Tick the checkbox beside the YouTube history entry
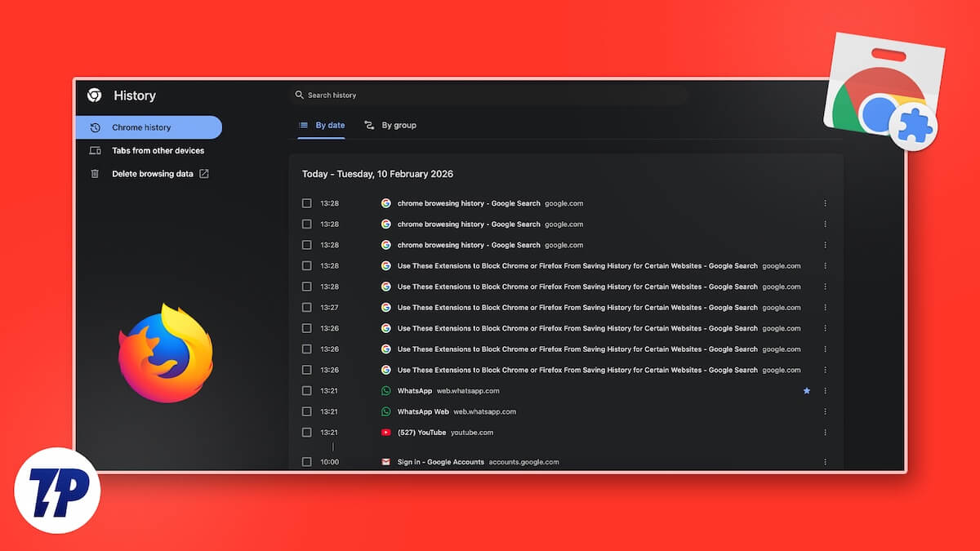The width and height of the screenshot is (980, 551). pyautogui.click(x=307, y=433)
